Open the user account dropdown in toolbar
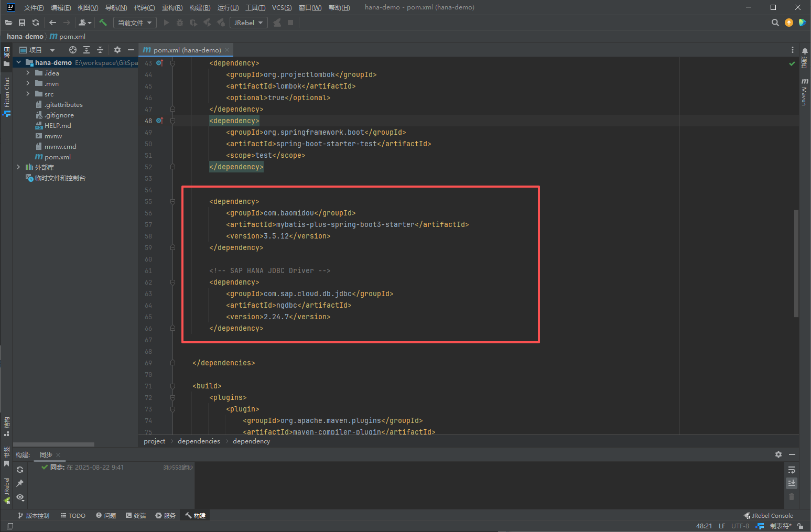 [85, 23]
